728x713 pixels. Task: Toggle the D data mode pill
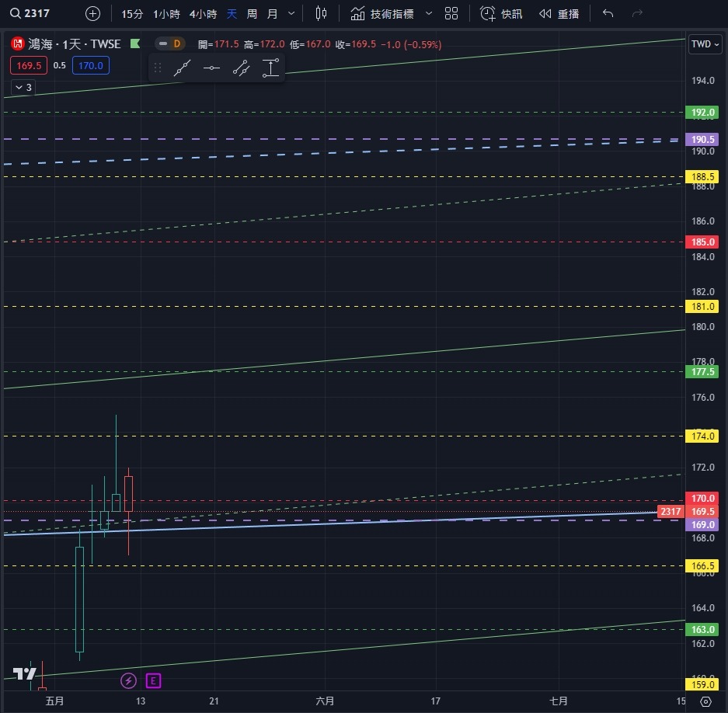click(x=169, y=44)
